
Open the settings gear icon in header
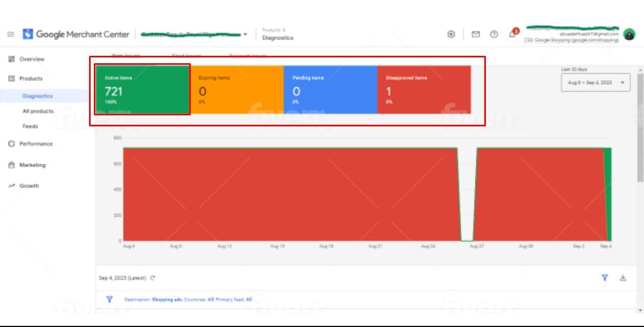[451, 34]
